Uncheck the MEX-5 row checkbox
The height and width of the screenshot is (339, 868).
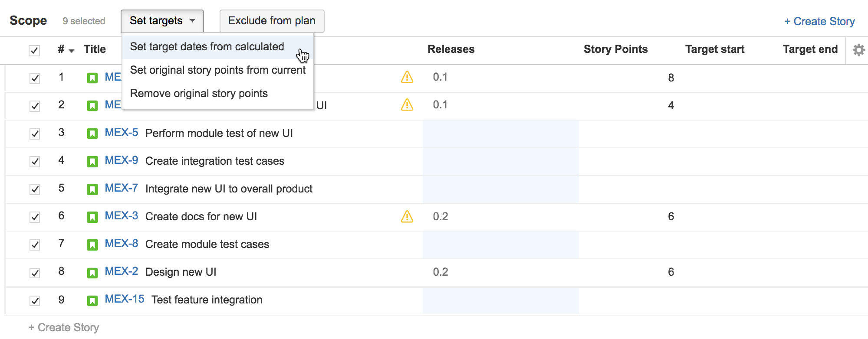click(x=34, y=134)
